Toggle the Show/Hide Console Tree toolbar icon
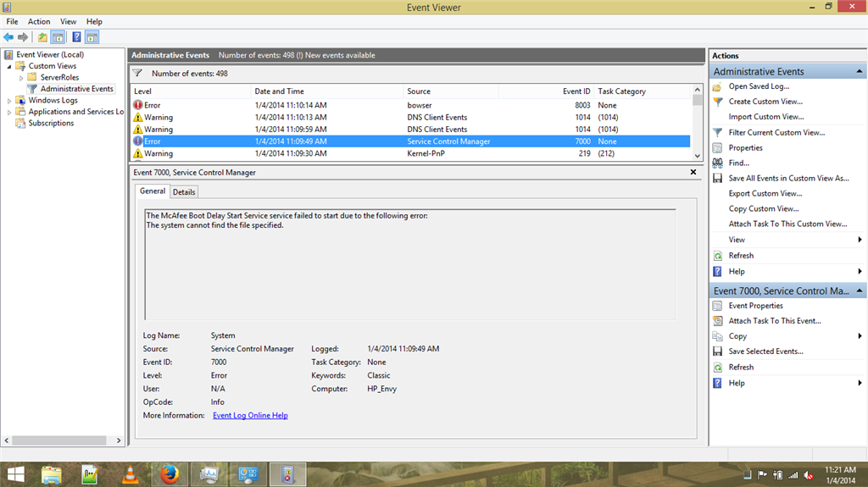Image resolution: width=868 pixels, height=487 pixels. (58, 37)
